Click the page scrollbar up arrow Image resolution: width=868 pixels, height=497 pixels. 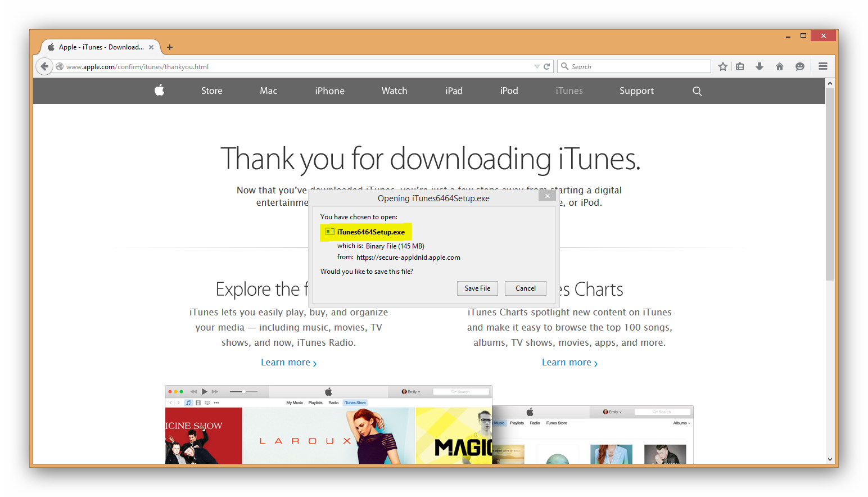coord(830,83)
